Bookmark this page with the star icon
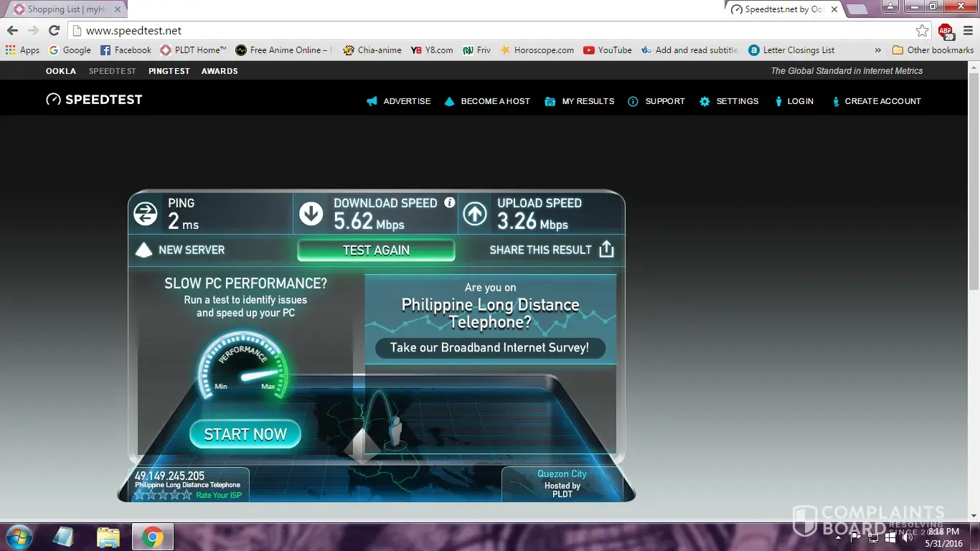The height and width of the screenshot is (551, 980). 923,31
